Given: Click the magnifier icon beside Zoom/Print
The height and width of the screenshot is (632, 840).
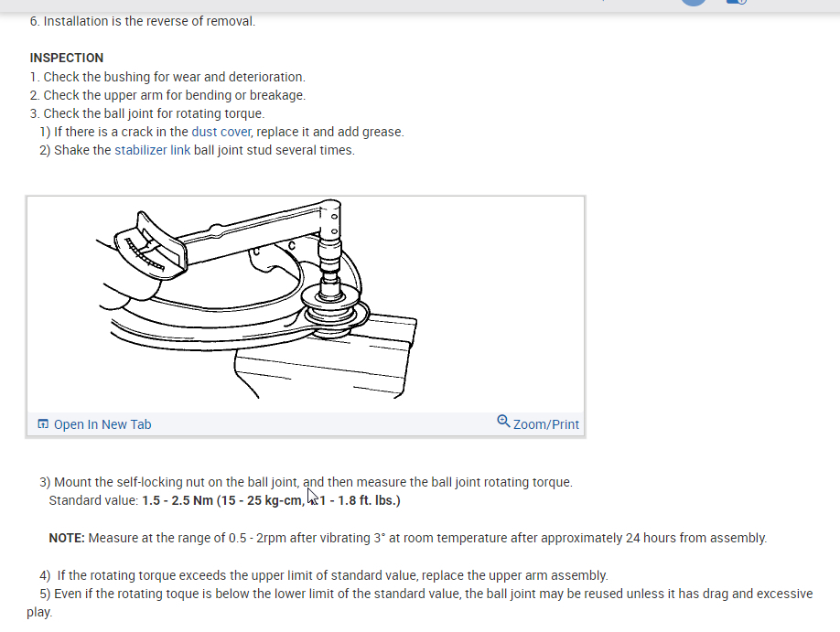Looking at the screenshot, I should [503, 422].
